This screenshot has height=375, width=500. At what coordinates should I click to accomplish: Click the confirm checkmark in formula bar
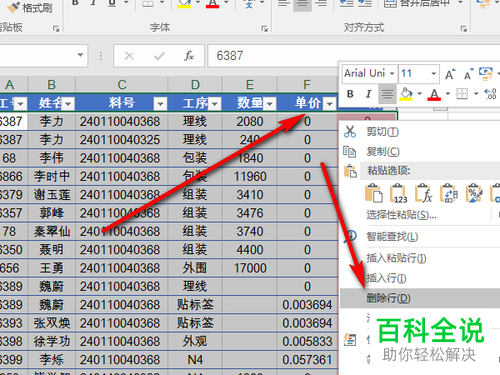159,56
